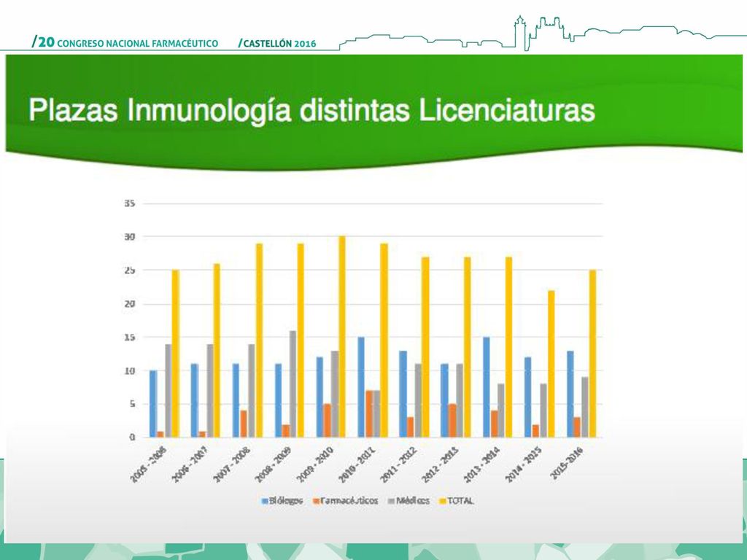Click the gray Médicos legend swatch
747x560 pixels.
(x=392, y=501)
